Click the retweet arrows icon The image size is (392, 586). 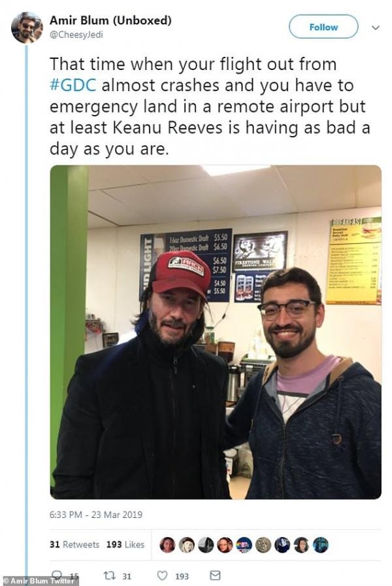click(x=109, y=576)
